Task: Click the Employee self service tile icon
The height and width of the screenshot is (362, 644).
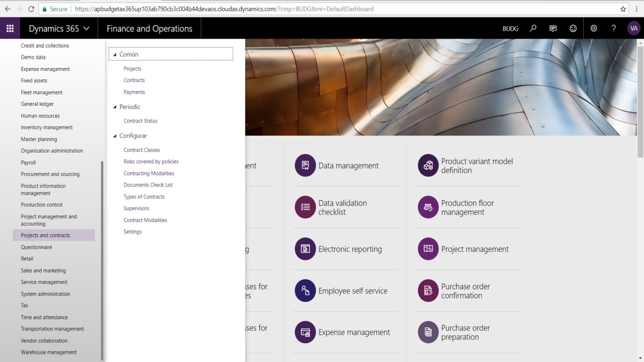Action: (305, 291)
